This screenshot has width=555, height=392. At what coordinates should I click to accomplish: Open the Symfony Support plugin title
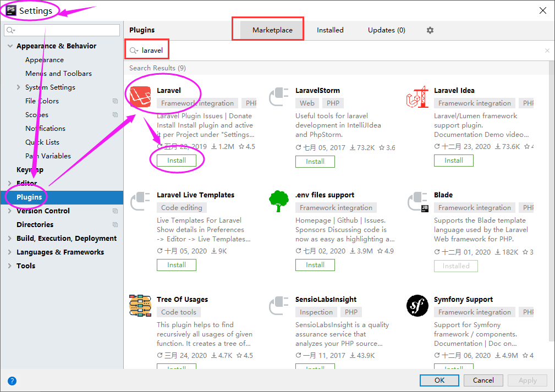click(x=463, y=299)
